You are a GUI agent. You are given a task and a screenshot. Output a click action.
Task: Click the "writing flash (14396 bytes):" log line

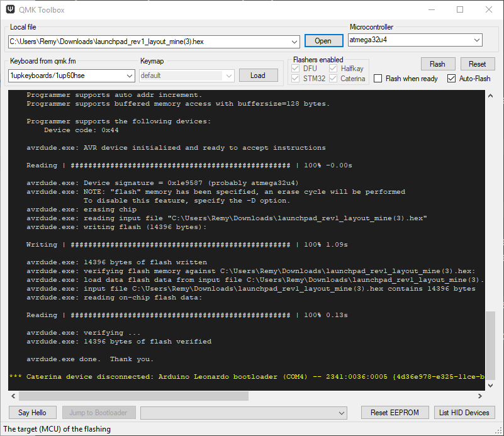[x=116, y=227]
